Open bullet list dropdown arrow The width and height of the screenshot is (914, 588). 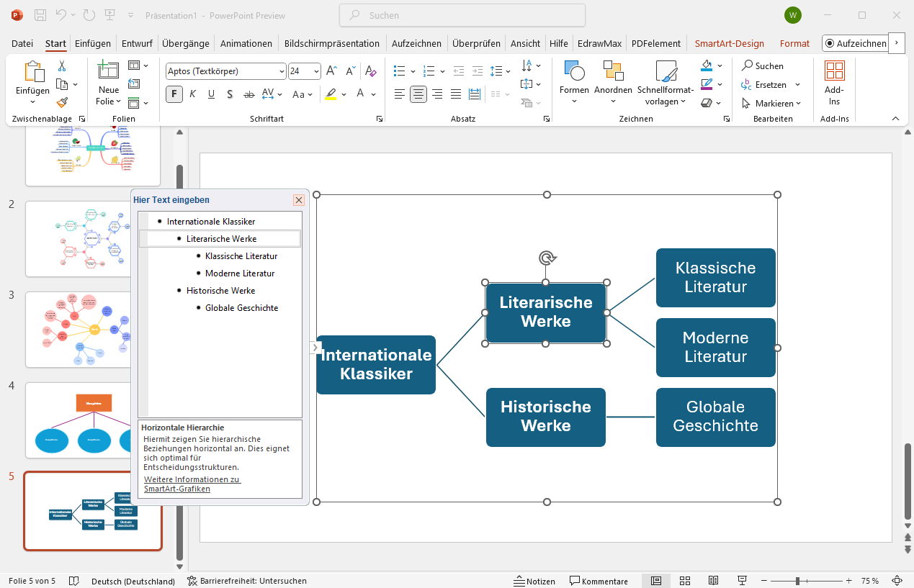413,71
